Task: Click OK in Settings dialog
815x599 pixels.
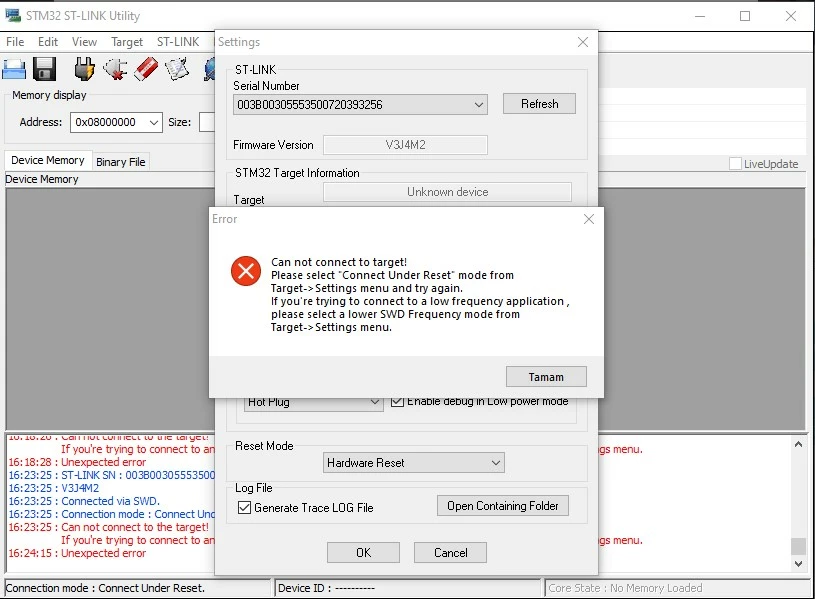Action: pos(363,552)
